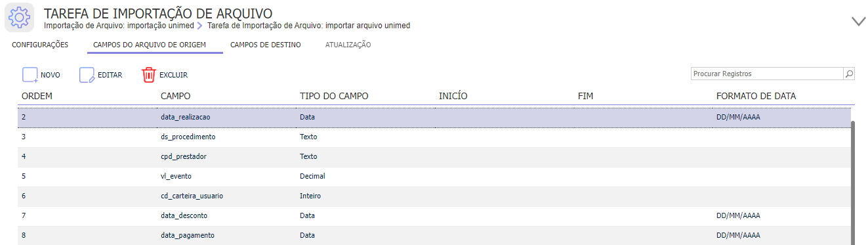
Task: Open the CONFIGURAÇÕES tab
Action: (40, 45)
